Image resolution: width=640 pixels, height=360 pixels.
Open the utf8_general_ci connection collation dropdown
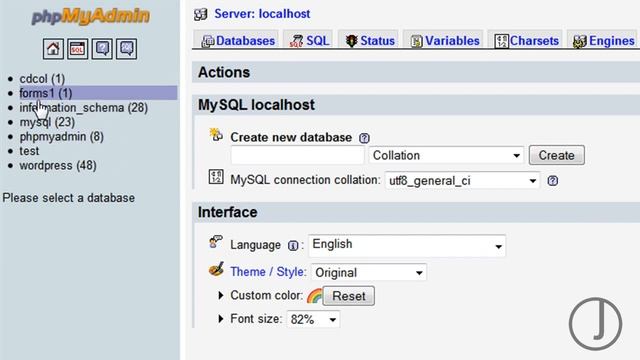462,180
